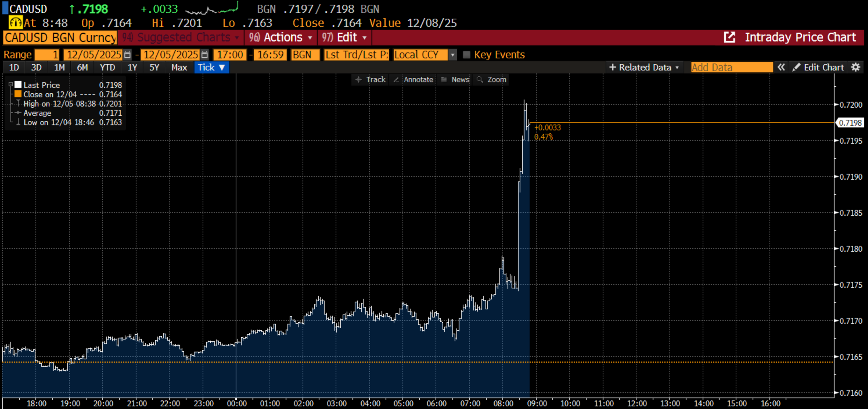Image resolution: width=868 pixels, height=409 pixels.
Task: Expand the Local CCY currency dropdown
Action: (x=453, y=55)
